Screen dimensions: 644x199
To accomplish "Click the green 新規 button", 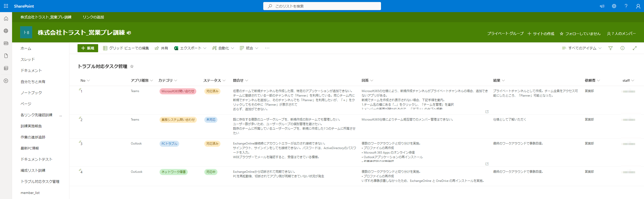I will (x=88, y=48).
